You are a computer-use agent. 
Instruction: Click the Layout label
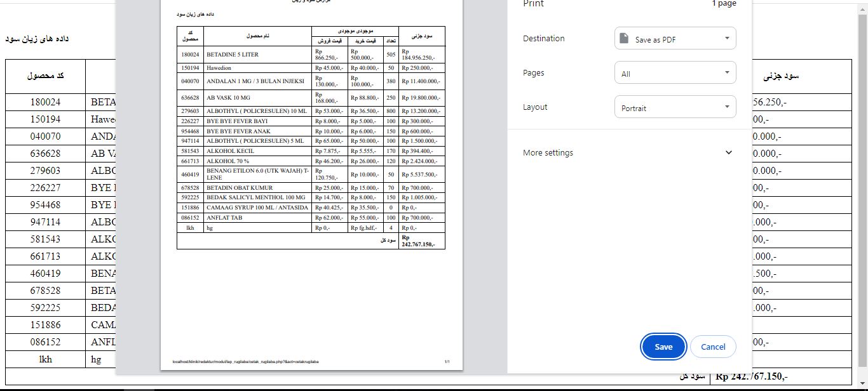[535, 107]
